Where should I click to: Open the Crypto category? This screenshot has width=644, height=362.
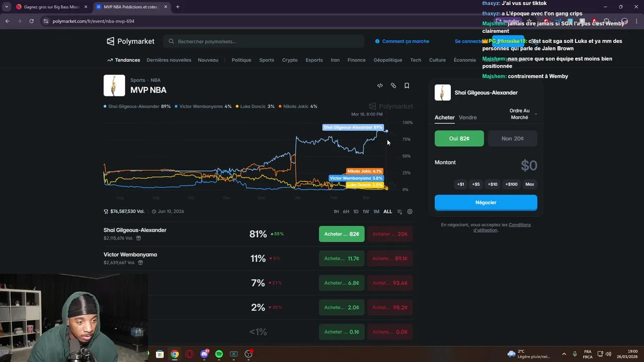290,60
